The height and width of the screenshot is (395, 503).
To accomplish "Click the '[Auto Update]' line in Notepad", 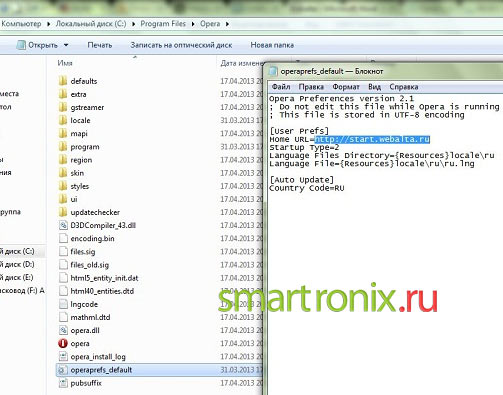I will click(302, 180).
